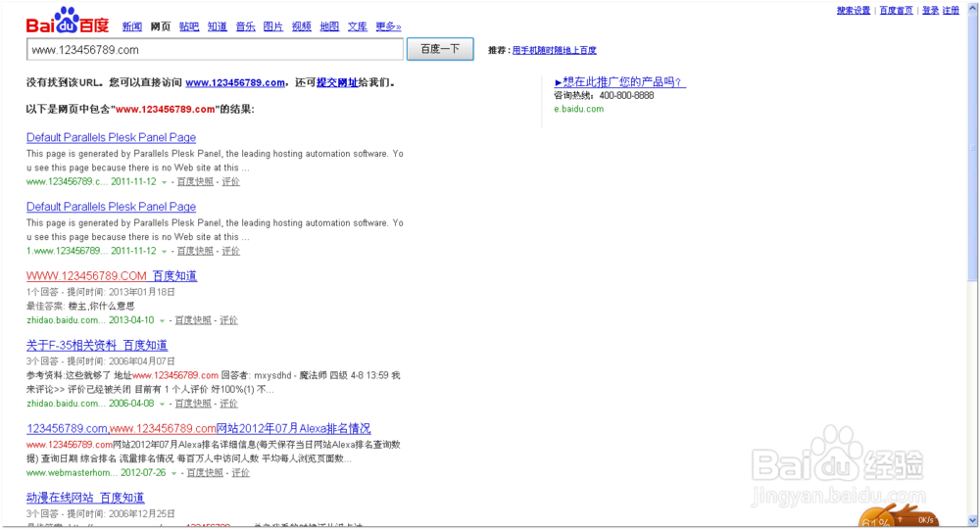The image size is (980, 529).
Task: Click the page scrollbar up arrow
Action: point(972,7)
